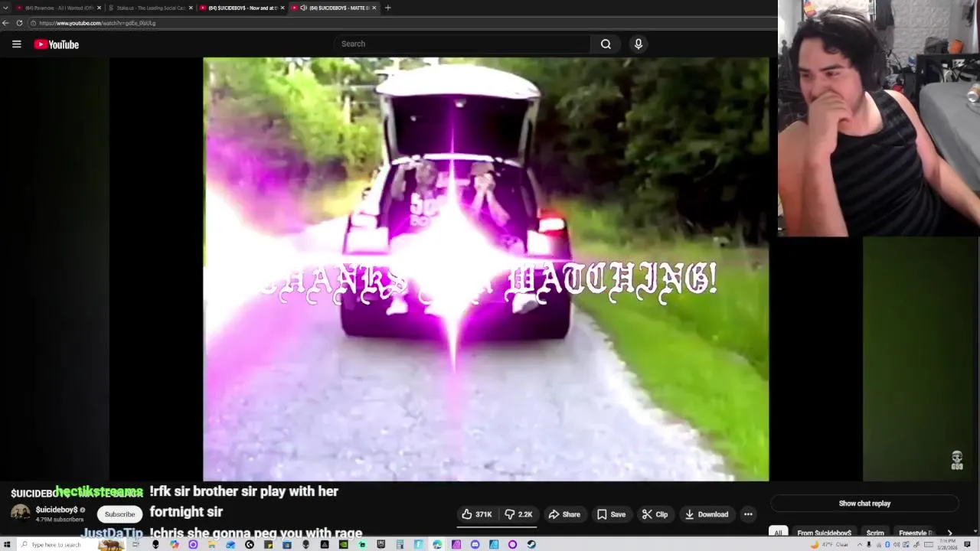This screenshot has height=551, width=980.
Task: Go to the YouTube home logo
Action: pyautogui.click(x=57, y=44)
